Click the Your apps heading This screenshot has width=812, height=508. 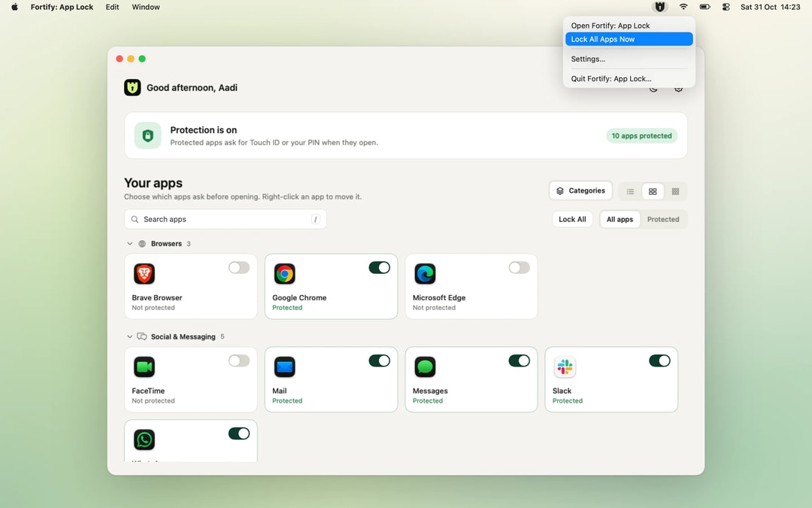[x=153, y=183]
